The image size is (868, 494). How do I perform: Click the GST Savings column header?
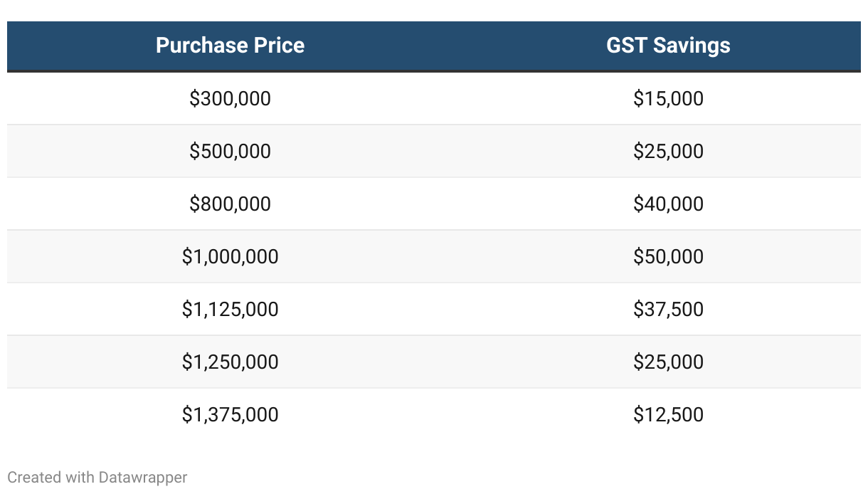pos(668,46)
